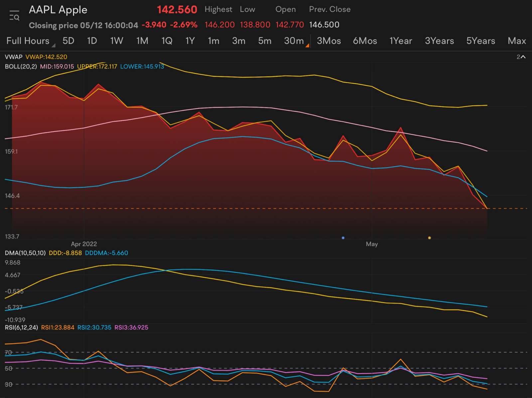Show the Max date range
The height and width of the screenshot is (398, 532).
point(517,41)
